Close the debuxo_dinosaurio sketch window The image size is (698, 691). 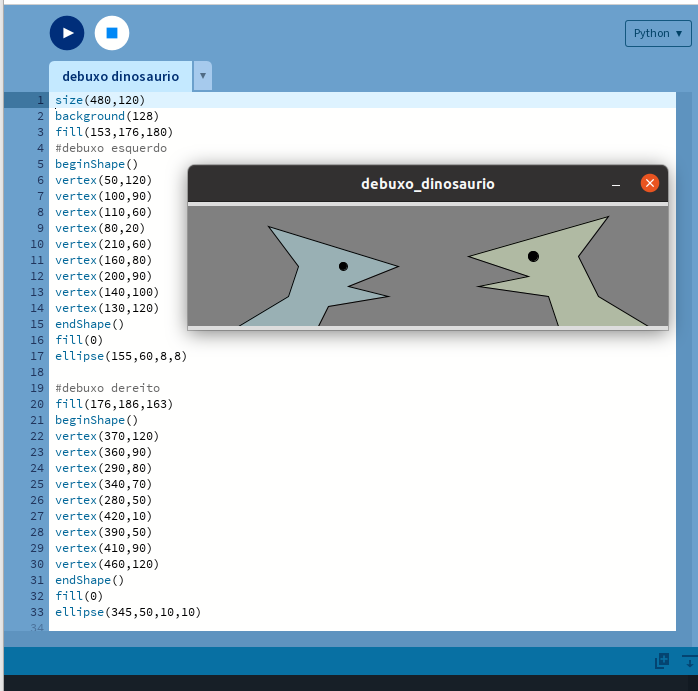pyautogui.click(x=649, y=183)
